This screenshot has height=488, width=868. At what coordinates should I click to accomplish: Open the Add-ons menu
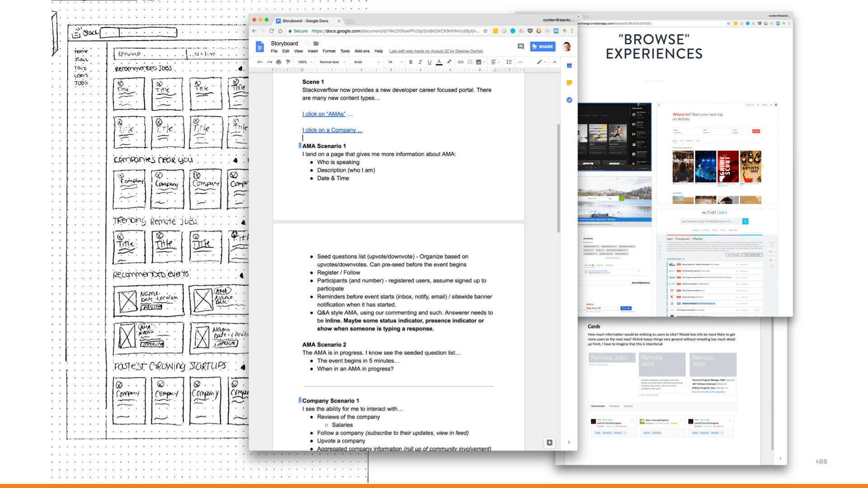(362, 51)
